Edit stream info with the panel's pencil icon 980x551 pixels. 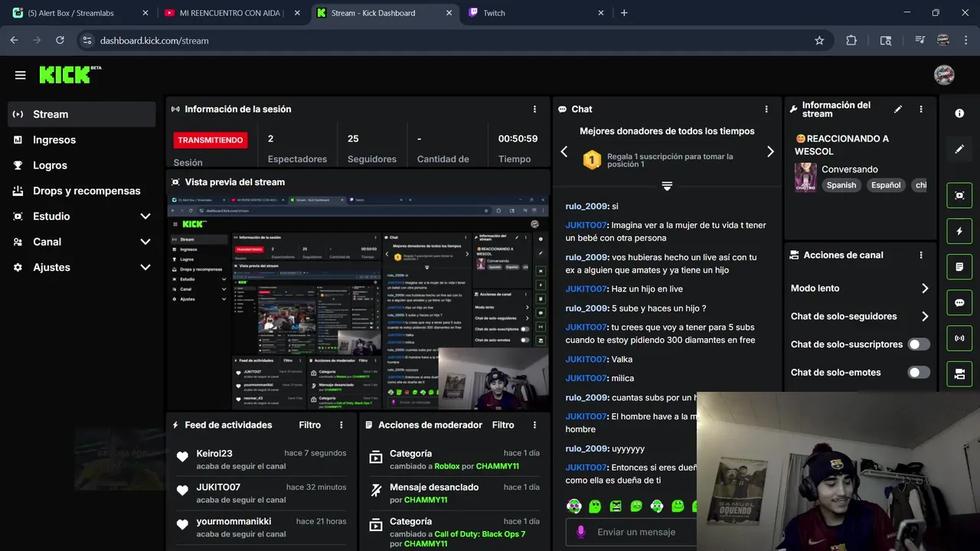[898, 109]
